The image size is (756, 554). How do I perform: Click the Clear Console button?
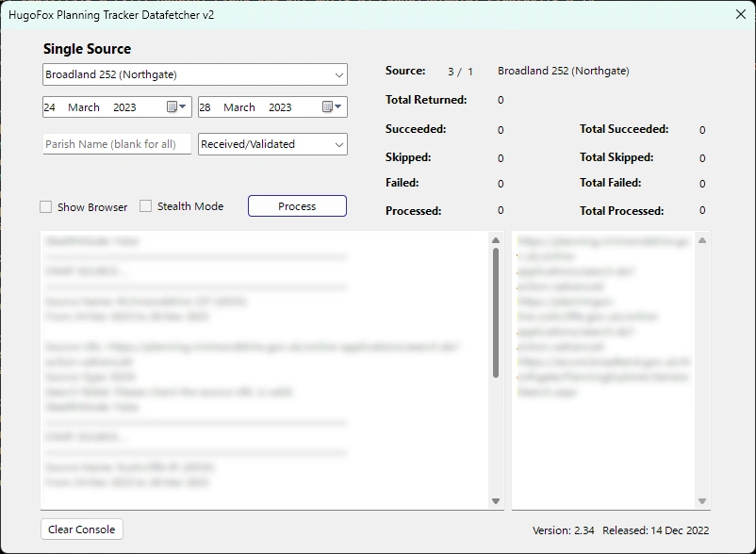click(82, 530)
